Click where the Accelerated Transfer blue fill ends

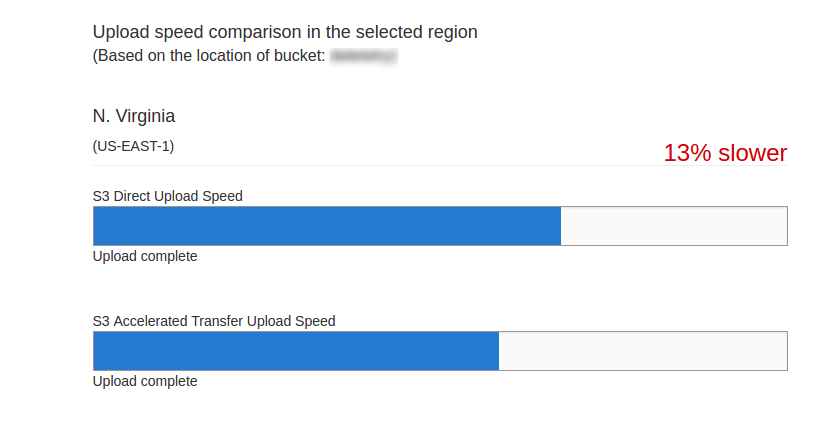[x=498, y=351]
